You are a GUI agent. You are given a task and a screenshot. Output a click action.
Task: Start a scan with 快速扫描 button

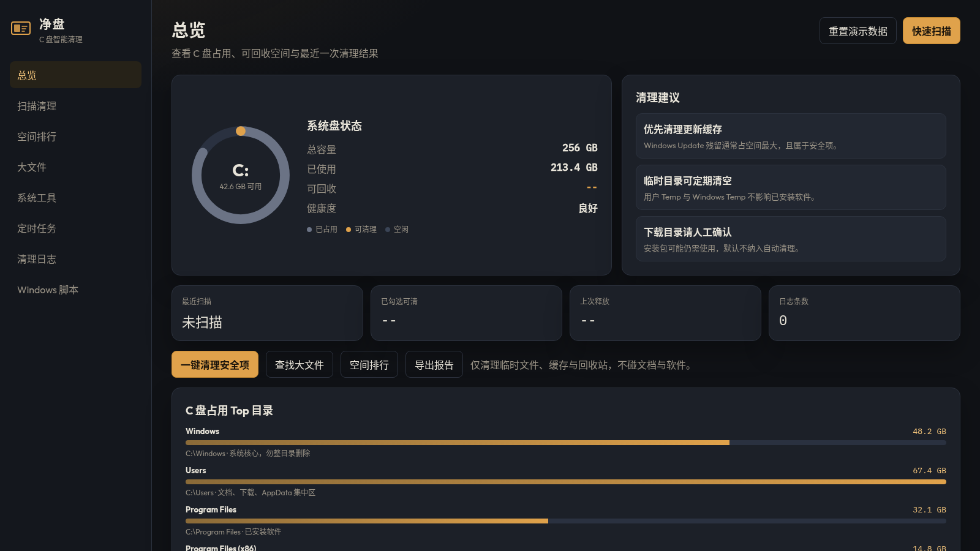[x=931, y=31]
